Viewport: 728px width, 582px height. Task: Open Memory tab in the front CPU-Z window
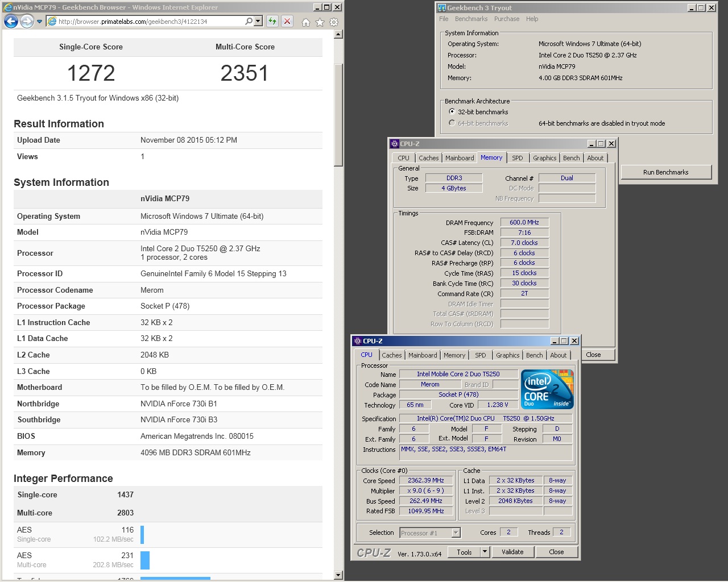click(454, 355)
